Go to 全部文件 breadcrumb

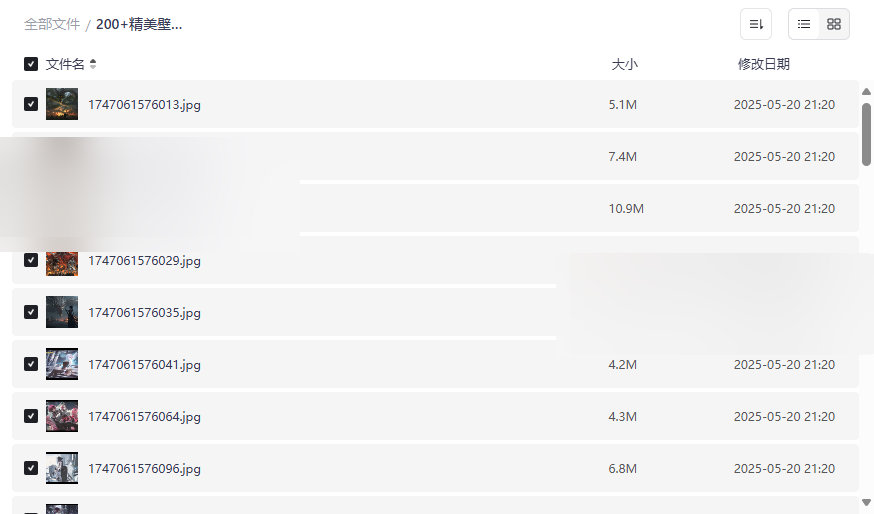(52, 24)
